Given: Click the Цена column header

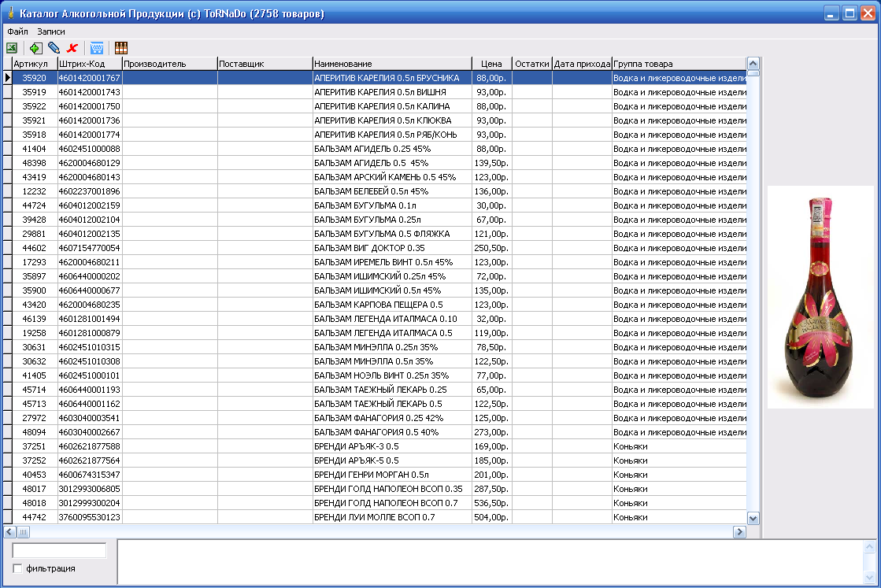Looking at the screenshot, I should (491, 64).
